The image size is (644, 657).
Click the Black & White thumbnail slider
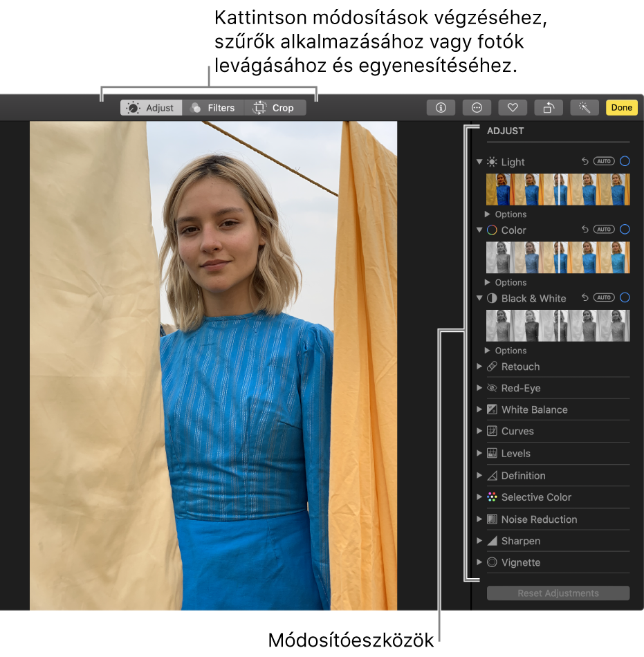pyautogui.click(x=558, y=326)
